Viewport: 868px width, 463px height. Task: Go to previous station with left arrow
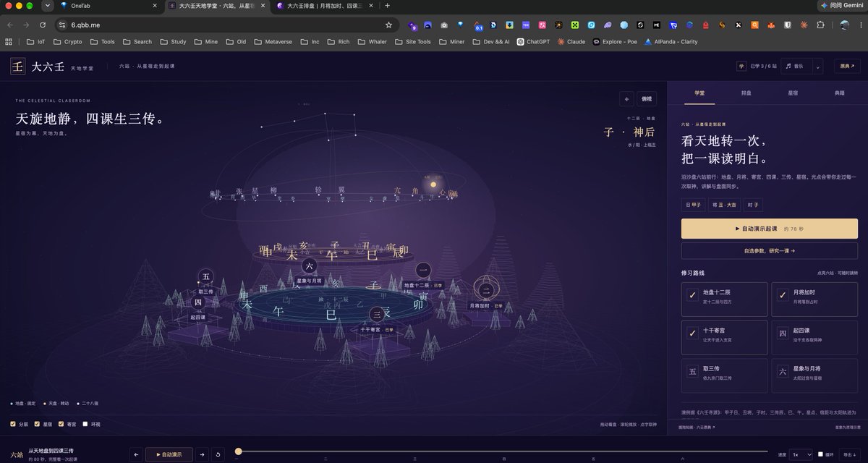point(135,454)
